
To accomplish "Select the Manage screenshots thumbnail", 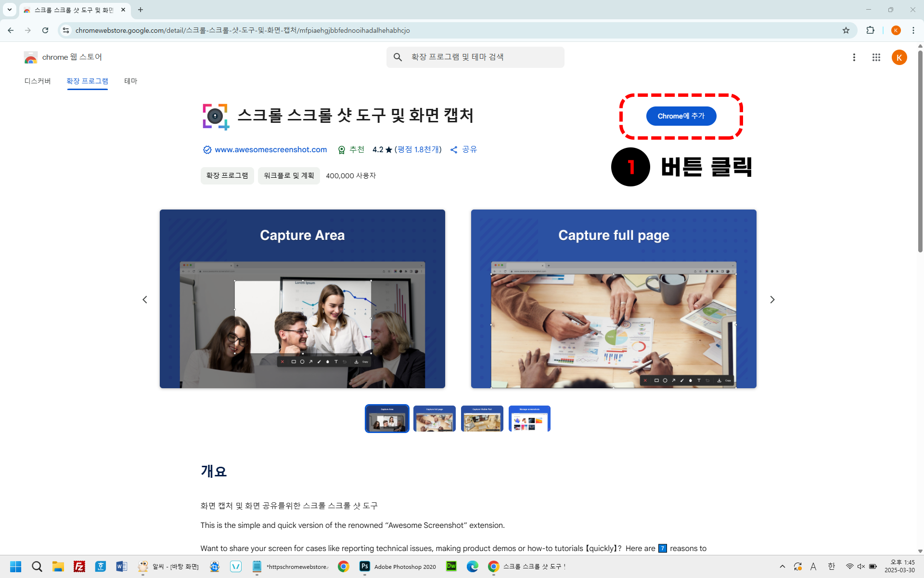I will tap(529, 419).
